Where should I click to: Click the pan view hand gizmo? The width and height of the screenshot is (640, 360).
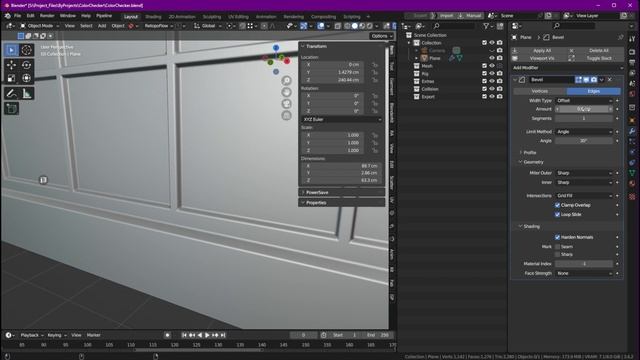coord(287,92)
